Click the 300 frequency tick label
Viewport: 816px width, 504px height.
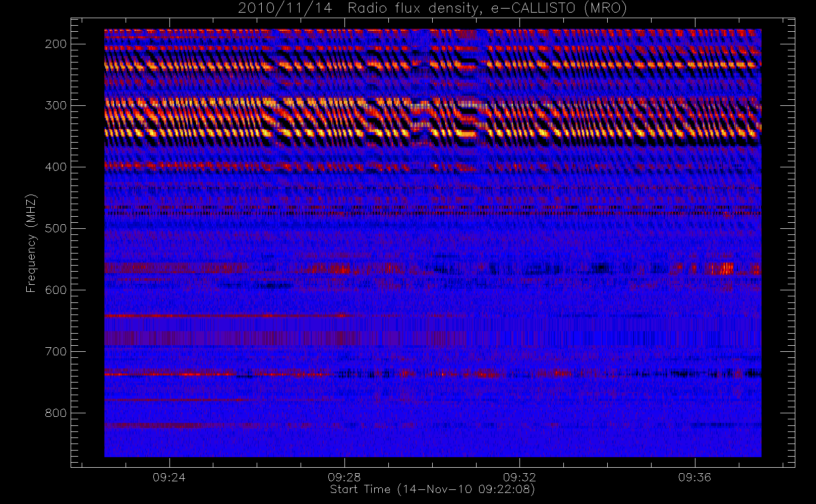click(55, 105)
